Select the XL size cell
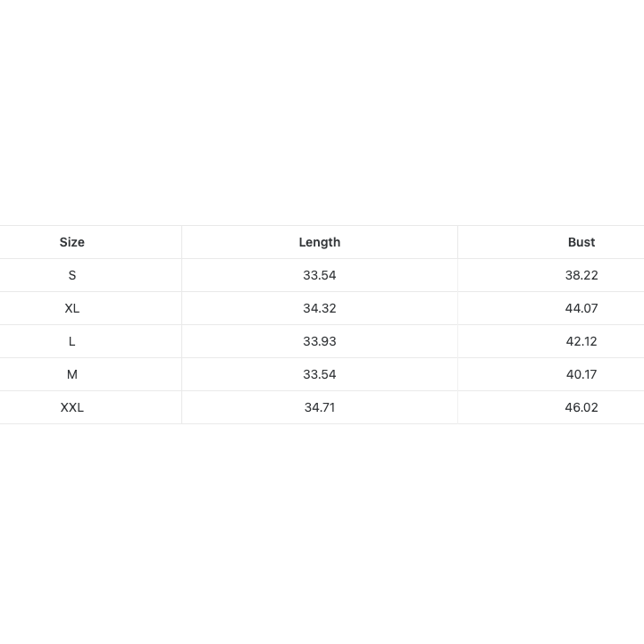Screen dimensions: 644x644 pyautogui.click(x=71, y=308)
